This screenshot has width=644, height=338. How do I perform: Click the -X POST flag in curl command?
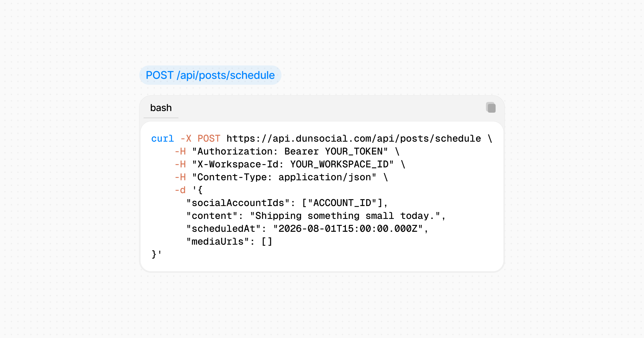click(200, 139)
